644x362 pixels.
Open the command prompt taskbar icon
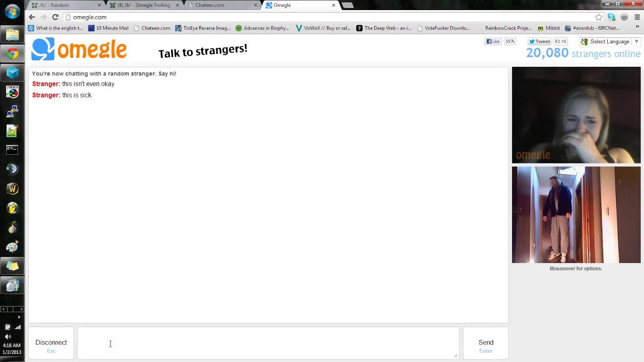coord(12,149)
